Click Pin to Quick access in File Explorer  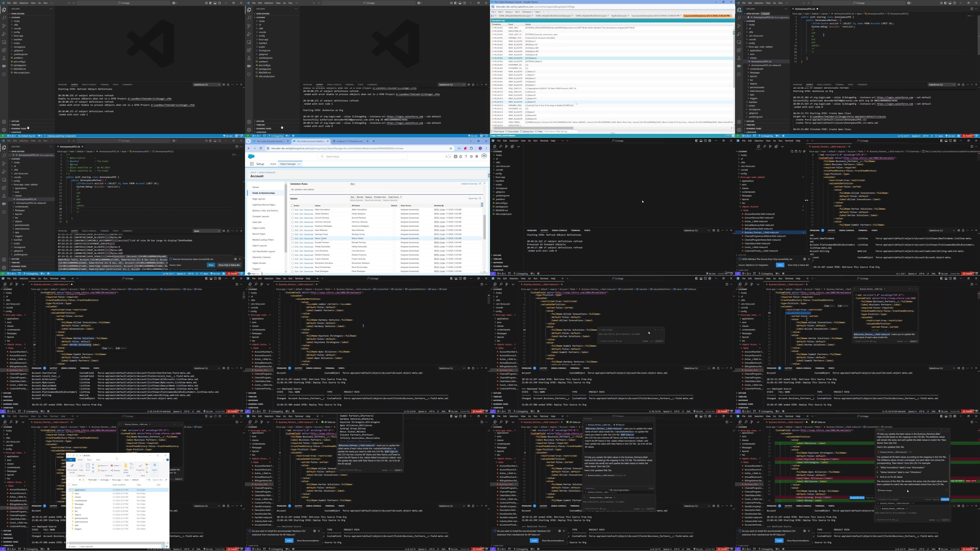tap(72, 468)
